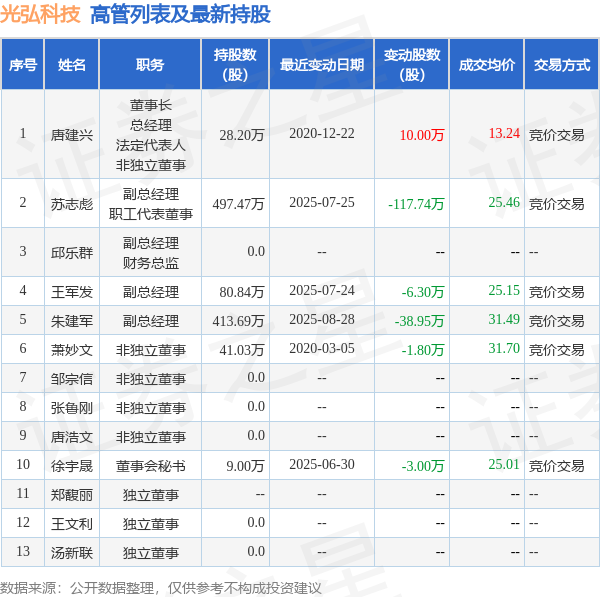Screen dimensions: 600x597
Task: Click the -117.74万 change value
Action: 416,204
